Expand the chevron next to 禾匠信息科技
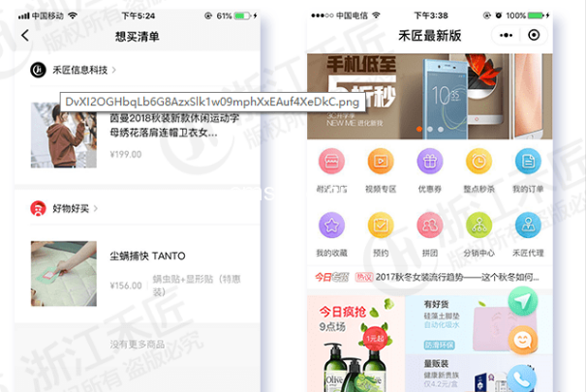The width and height of the screenshot is (586, 392). (114, 70)
